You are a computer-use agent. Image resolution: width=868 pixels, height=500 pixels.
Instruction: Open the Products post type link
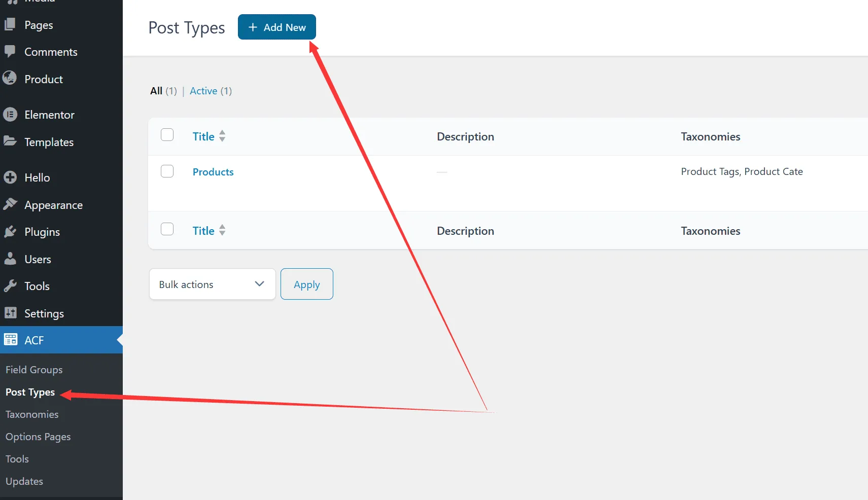[x=213, y=172]
